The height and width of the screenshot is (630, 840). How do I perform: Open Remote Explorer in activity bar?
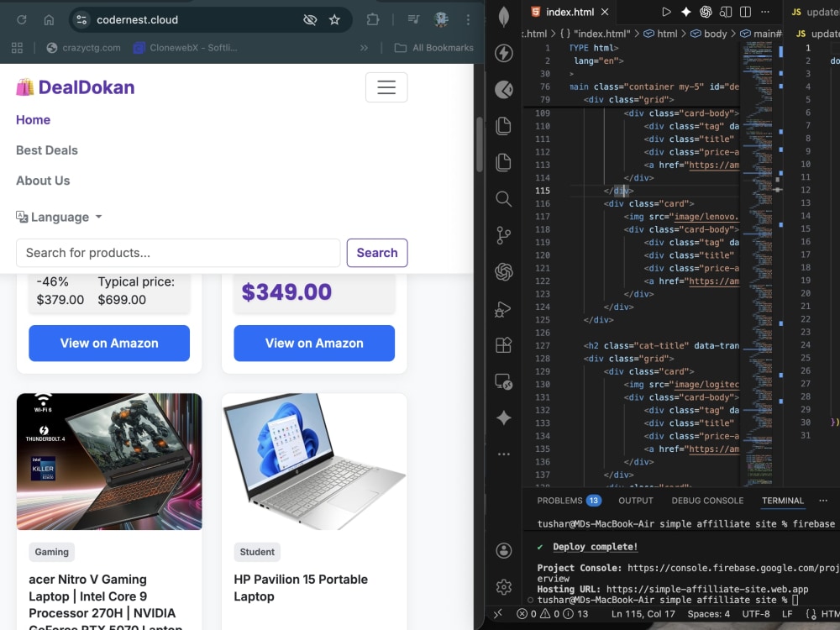tap(503, 381)
